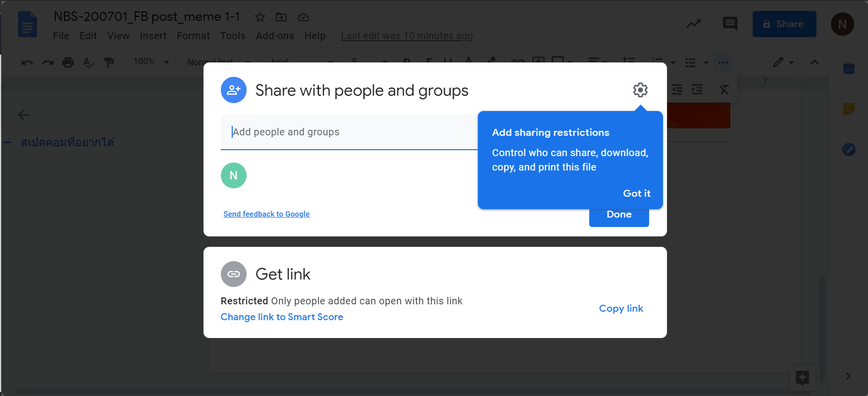Click Copy link

click(x=621, y=308)
